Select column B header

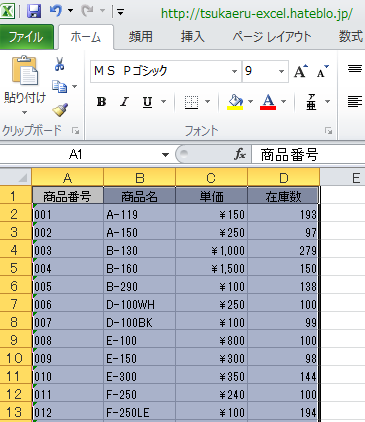[140, 178]
